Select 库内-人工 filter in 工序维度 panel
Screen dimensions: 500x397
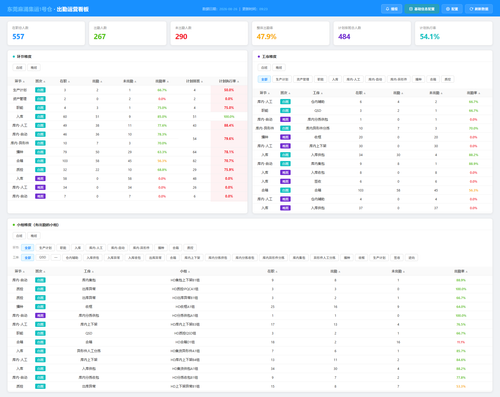tap(353, 79)
